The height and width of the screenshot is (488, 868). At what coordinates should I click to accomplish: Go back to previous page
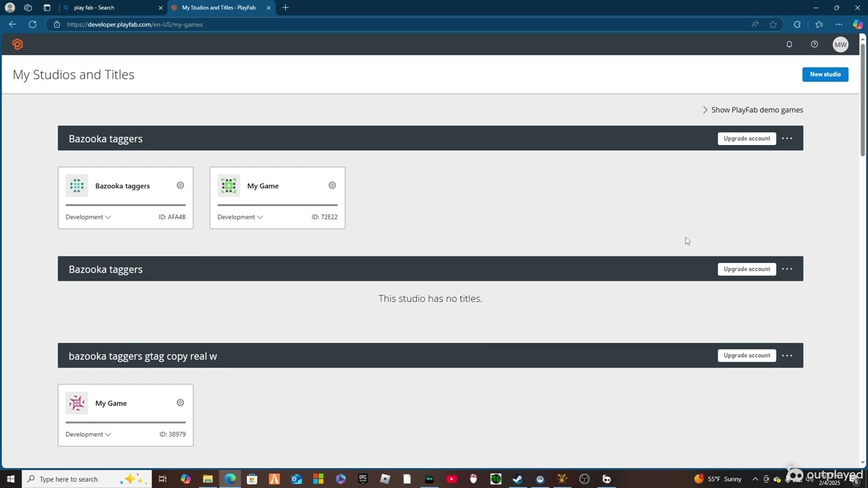pyautogui.click(x=12, y=24)
